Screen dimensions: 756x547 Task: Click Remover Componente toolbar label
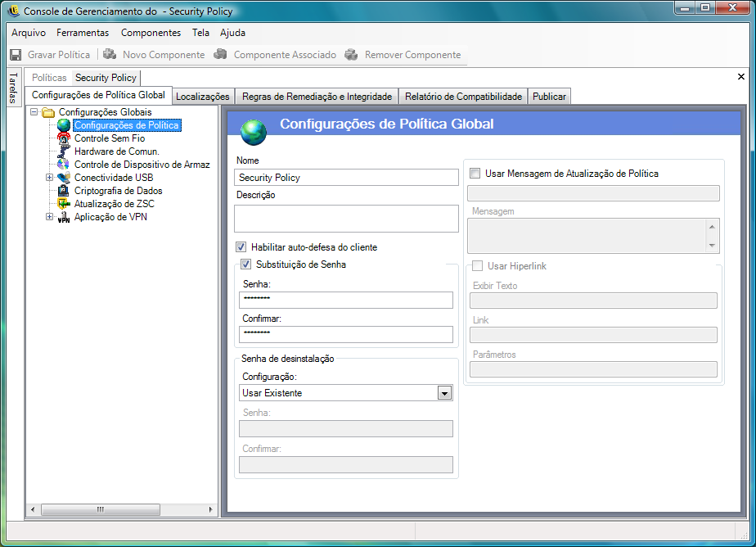click(x=412, y=55)
